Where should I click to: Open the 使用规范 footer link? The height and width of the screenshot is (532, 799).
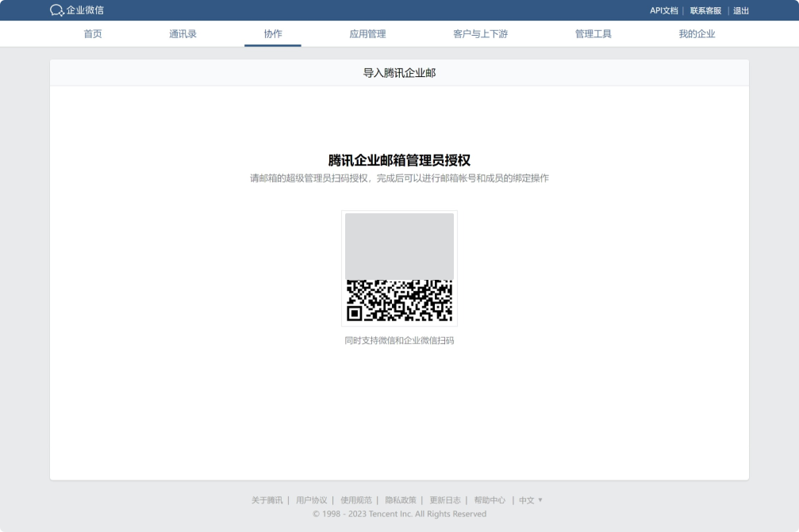356,500
